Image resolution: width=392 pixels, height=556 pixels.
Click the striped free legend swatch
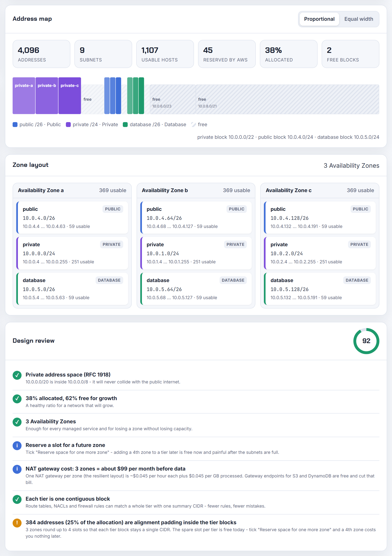(x=193, y=125)
